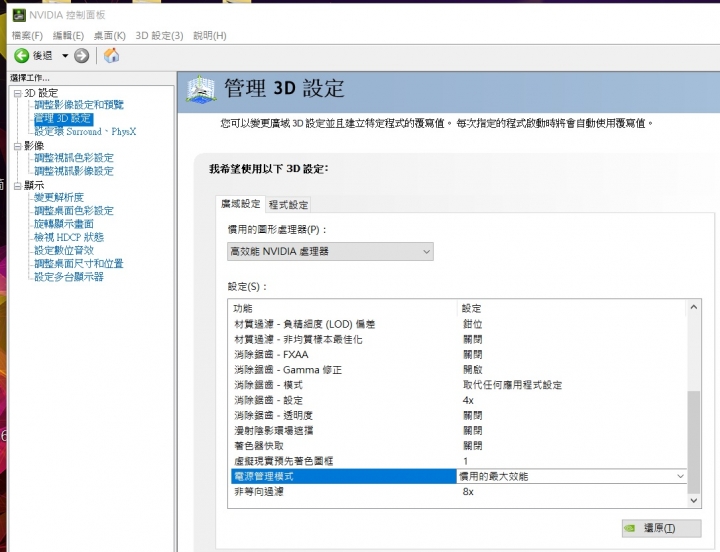Click the grey Forward arrow icon

[82, 56]
